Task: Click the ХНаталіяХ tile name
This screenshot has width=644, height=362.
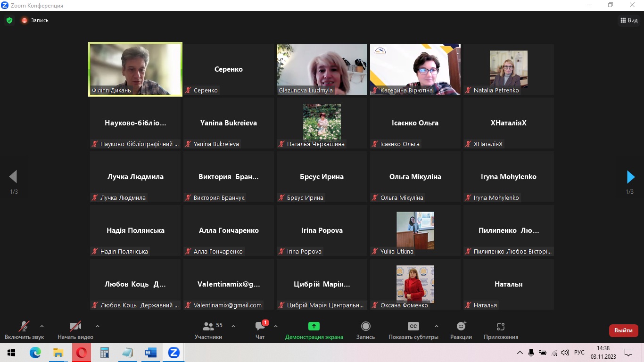Action: tap(509, 123)
